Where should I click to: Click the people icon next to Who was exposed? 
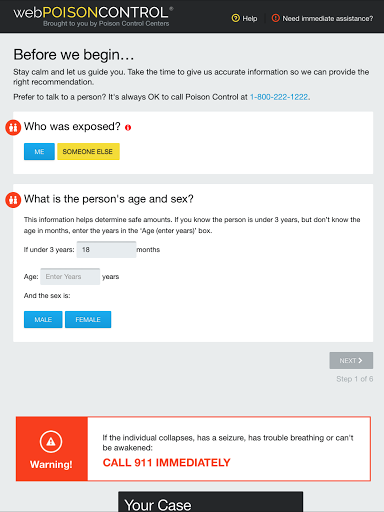click(x=13, y=128)
